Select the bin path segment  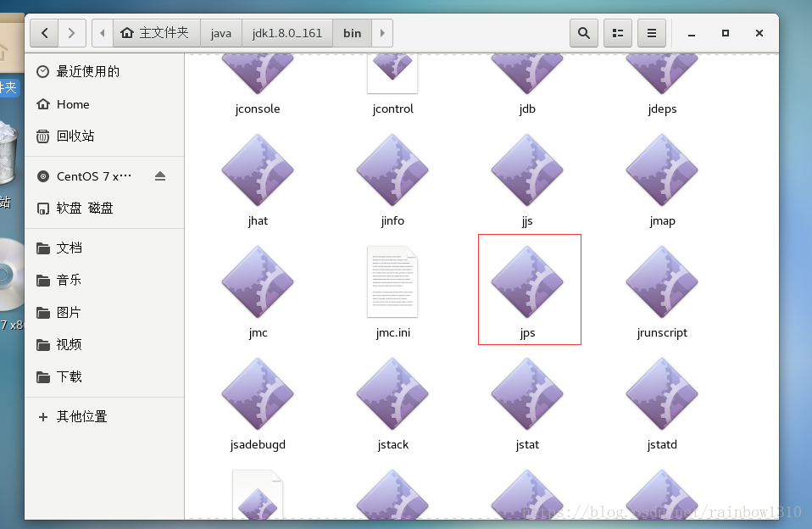click(x=352, y=33)
